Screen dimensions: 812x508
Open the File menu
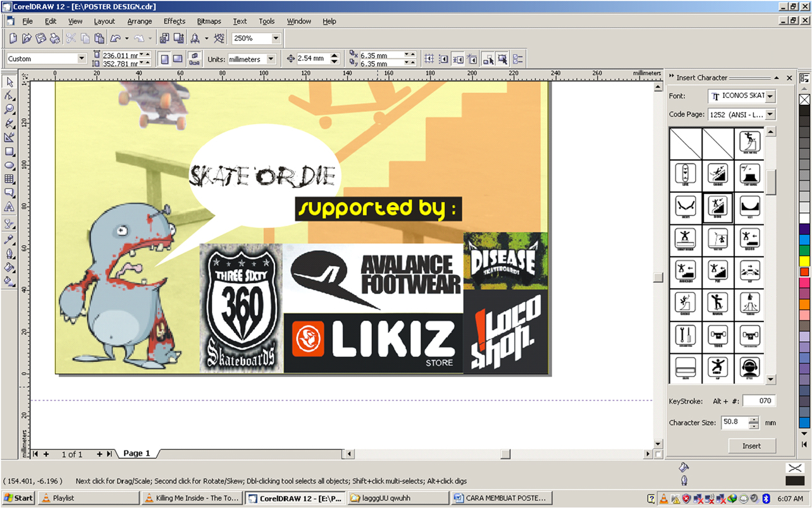[x=28, y=21]
